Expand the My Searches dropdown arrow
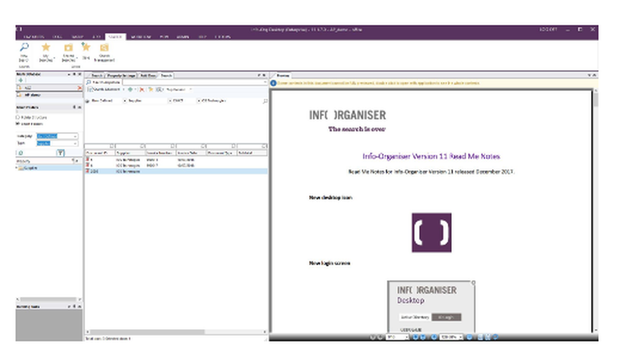The image size is (626, 364). (x=54, y=58)
